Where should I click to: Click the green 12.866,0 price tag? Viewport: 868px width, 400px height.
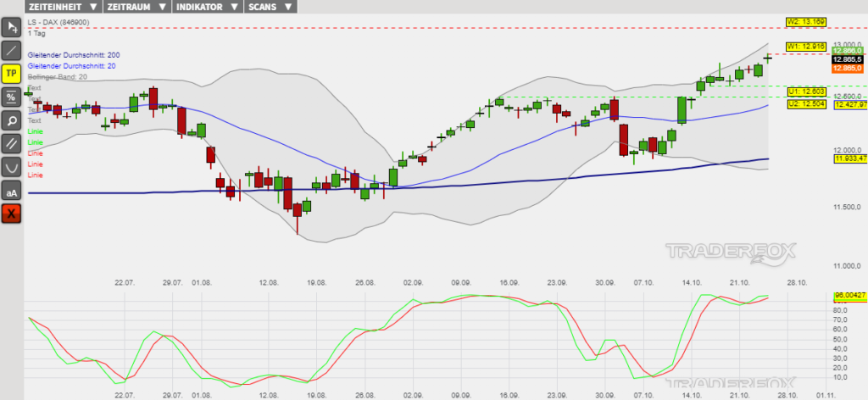click(x=848, y=51)
